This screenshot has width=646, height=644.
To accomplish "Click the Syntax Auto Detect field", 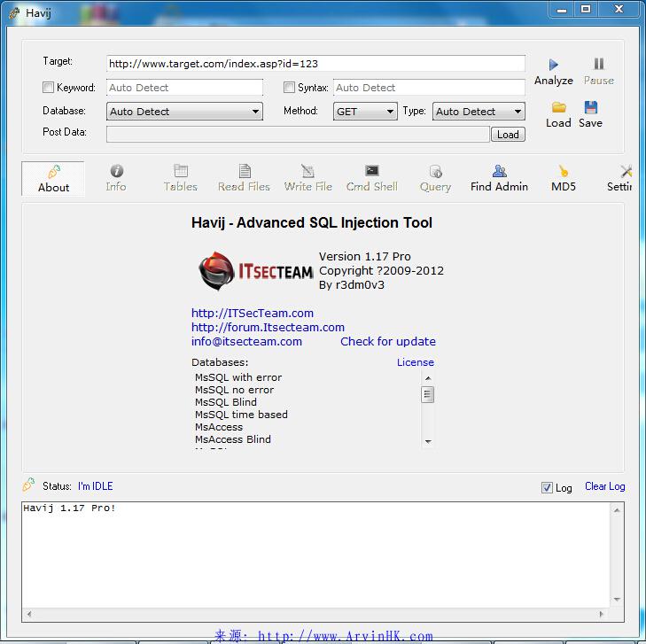I will (x=429, y=88).
